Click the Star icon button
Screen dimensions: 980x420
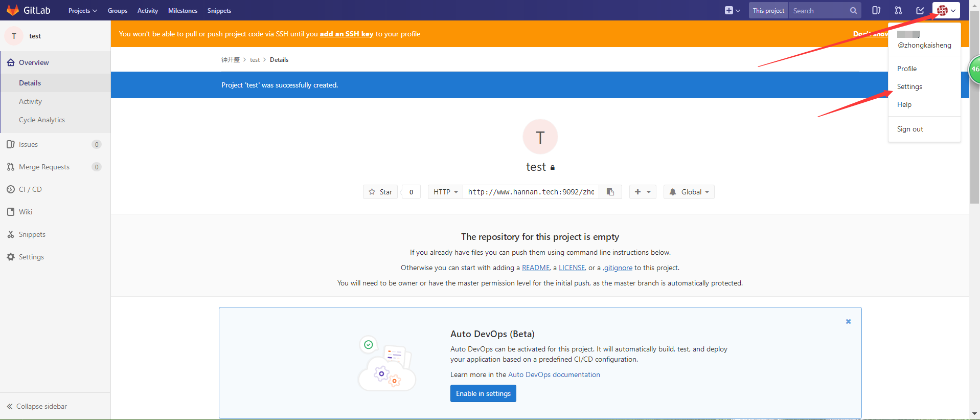coord(380,192)
